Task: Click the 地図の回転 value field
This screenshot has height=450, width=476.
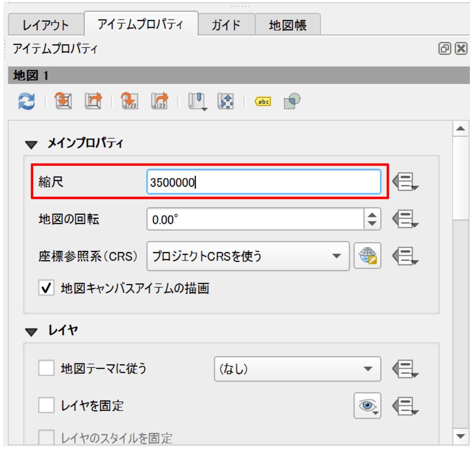Action: (x=255, y=219)
